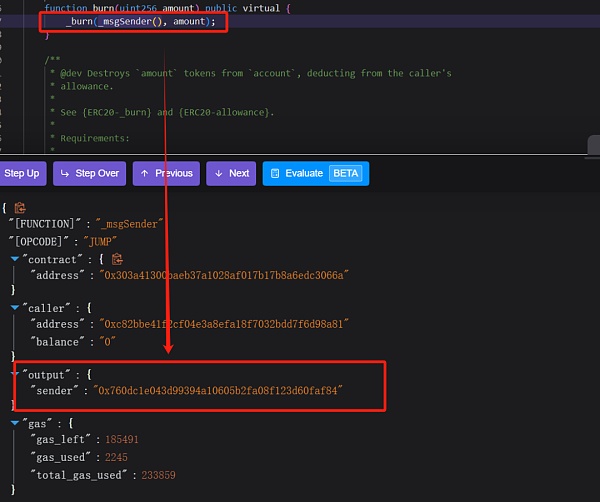Copy the contract object with clipboard icon

(x=117, y=259)
